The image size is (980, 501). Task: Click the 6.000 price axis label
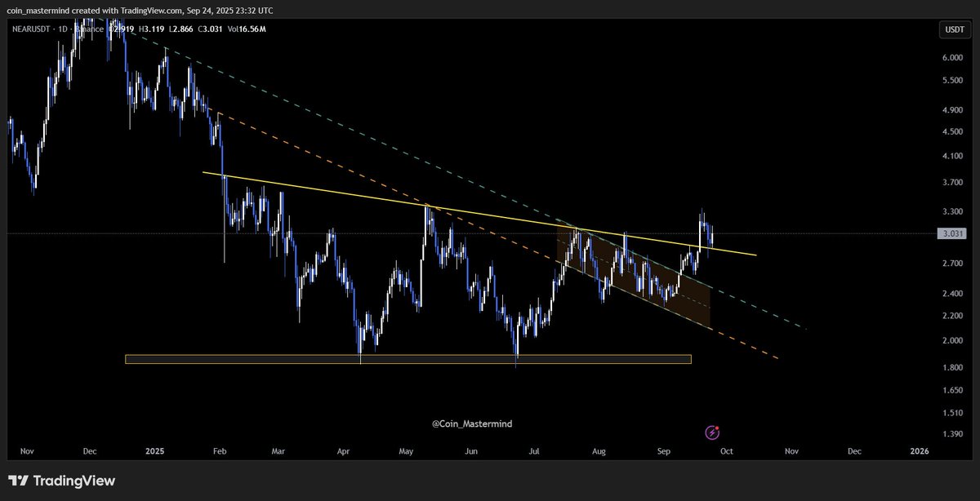click(x=953, y=58)
